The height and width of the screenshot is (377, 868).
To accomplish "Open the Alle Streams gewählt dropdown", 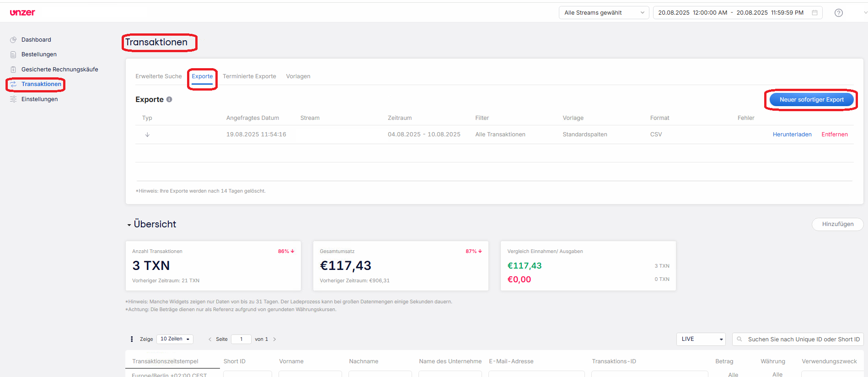I will pos(603,13).
